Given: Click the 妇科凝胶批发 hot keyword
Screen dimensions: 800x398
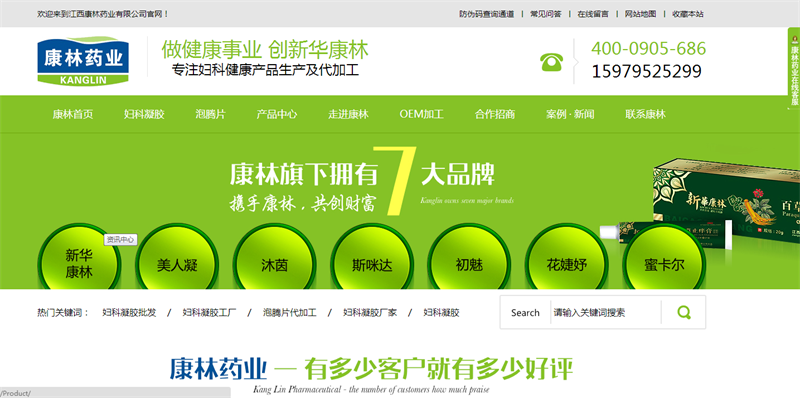Looking at the screenshot, I should tap(129, 312).
